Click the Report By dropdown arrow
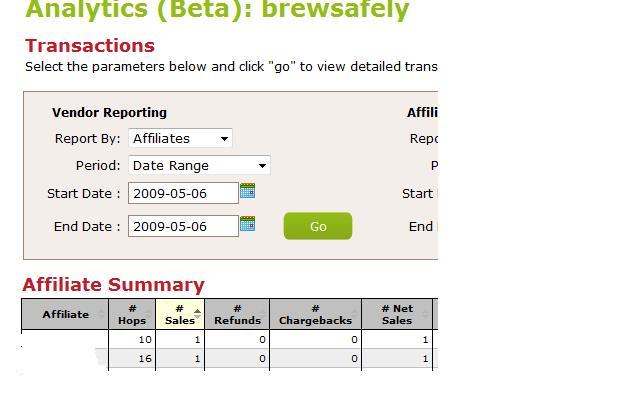 click(224, 139)
